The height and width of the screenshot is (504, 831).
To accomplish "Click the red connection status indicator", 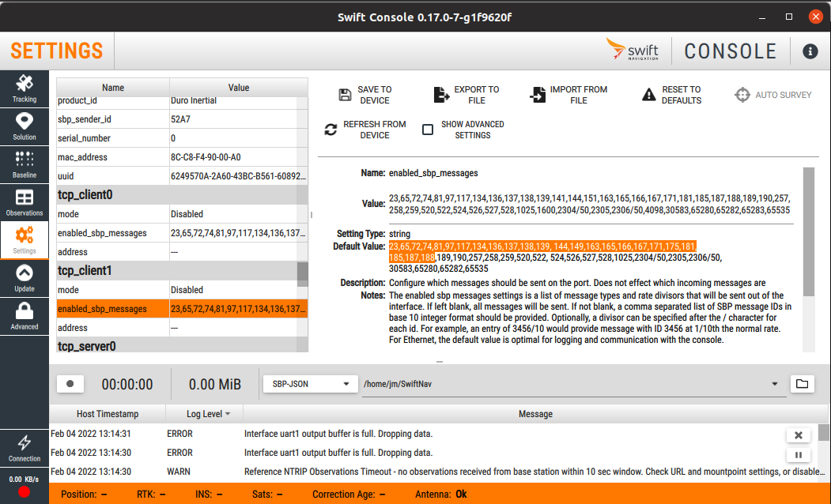I will pyautogui.click(x=24, y=492).
